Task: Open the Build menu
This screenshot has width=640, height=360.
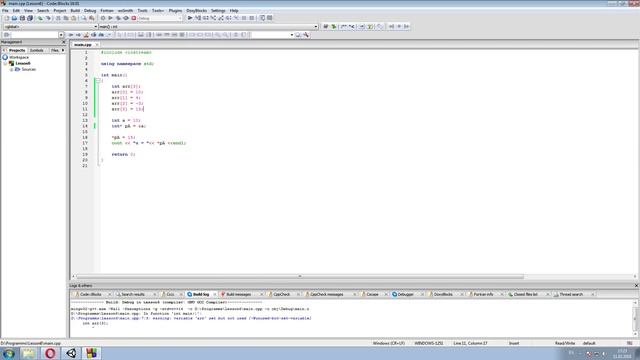Action: click(x=75, y=11)
